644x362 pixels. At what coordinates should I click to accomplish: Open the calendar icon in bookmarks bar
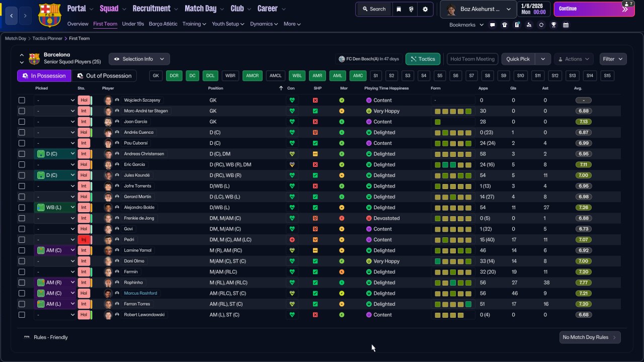(x=566, y=25)
